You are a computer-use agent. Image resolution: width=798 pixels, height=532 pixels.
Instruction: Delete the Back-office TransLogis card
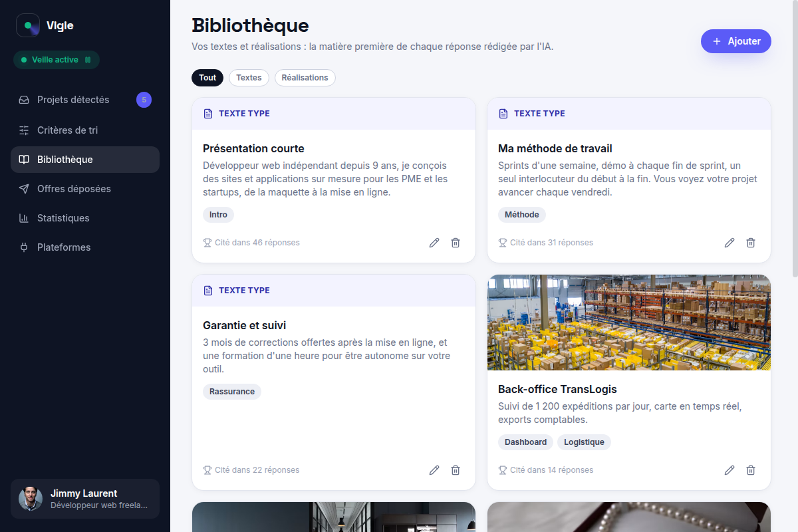click(751, 470)
